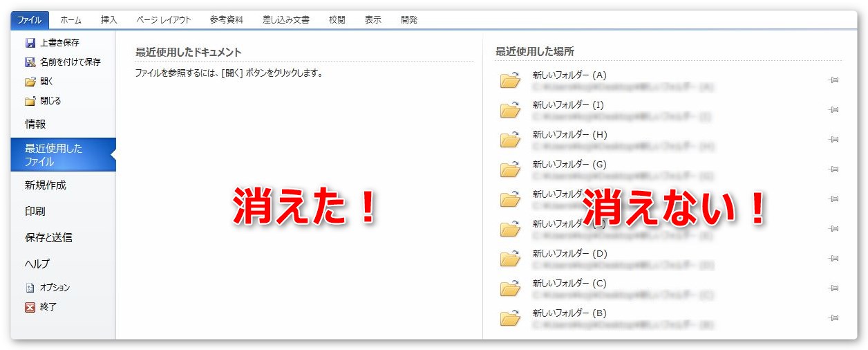Image resolution: width=868 pixels, height=350 pixels.
Task: Pin 新しいフォルダー (I) to the list
Action: [x=833, y=110]
